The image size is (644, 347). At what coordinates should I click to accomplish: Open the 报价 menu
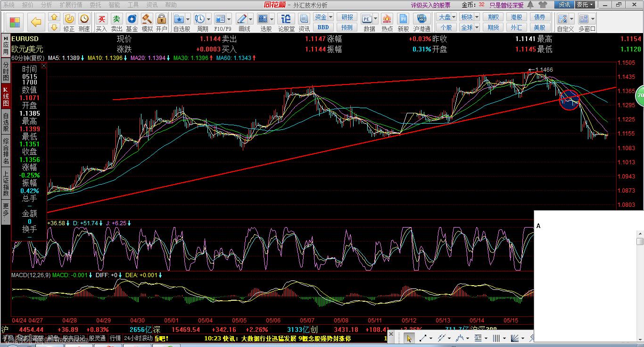[x=28, y=5]
